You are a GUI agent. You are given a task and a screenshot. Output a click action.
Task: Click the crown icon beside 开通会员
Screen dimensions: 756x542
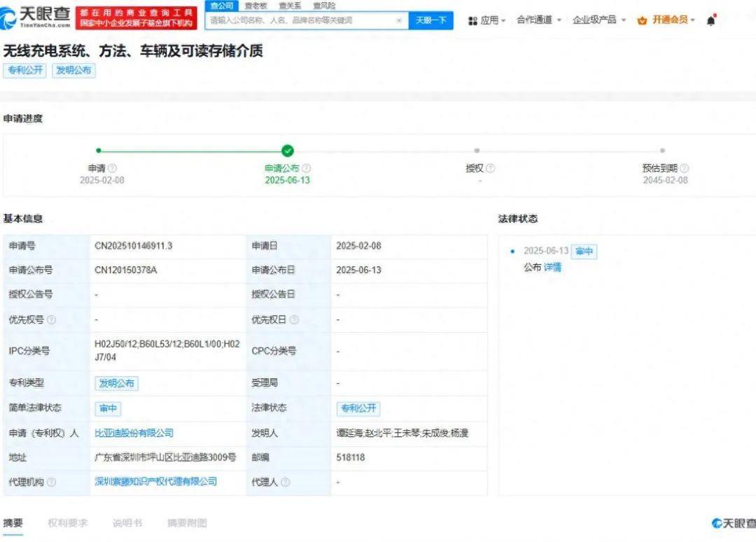[x=642, y=21]
